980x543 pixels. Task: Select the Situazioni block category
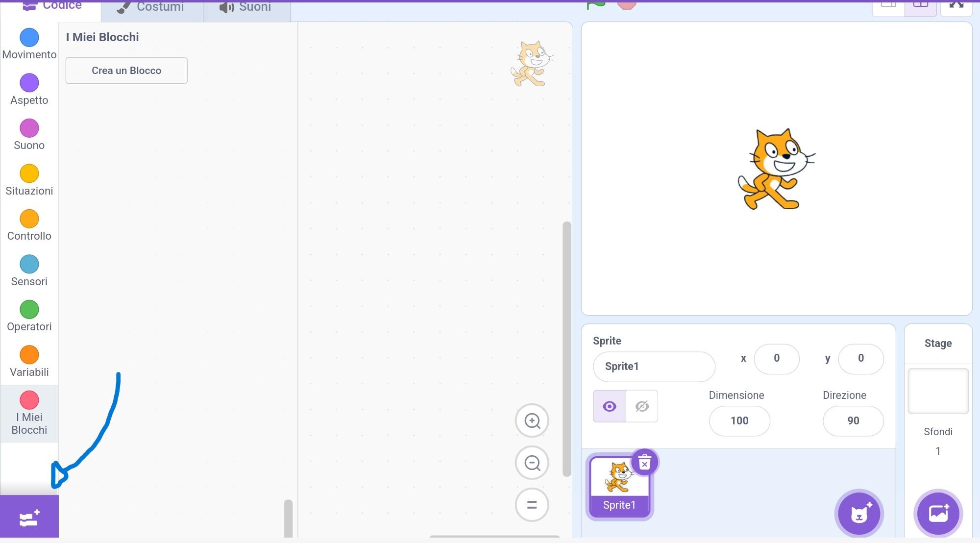(29, 181)
